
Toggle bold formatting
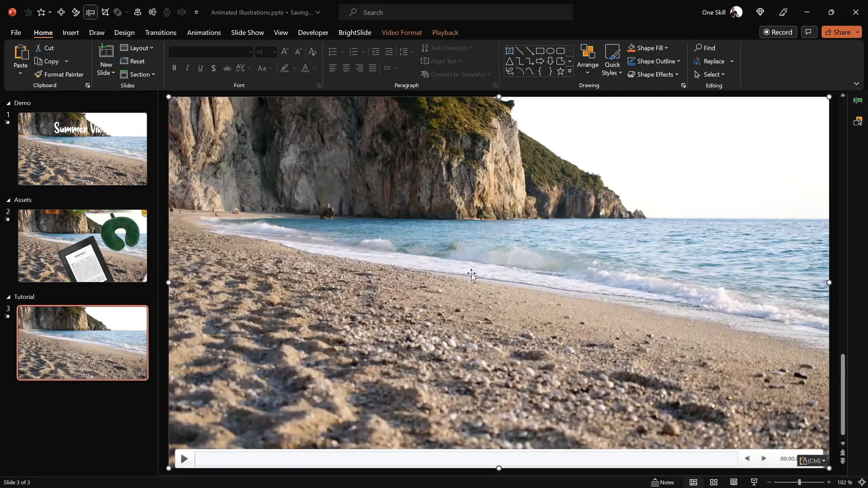(174, 68)
